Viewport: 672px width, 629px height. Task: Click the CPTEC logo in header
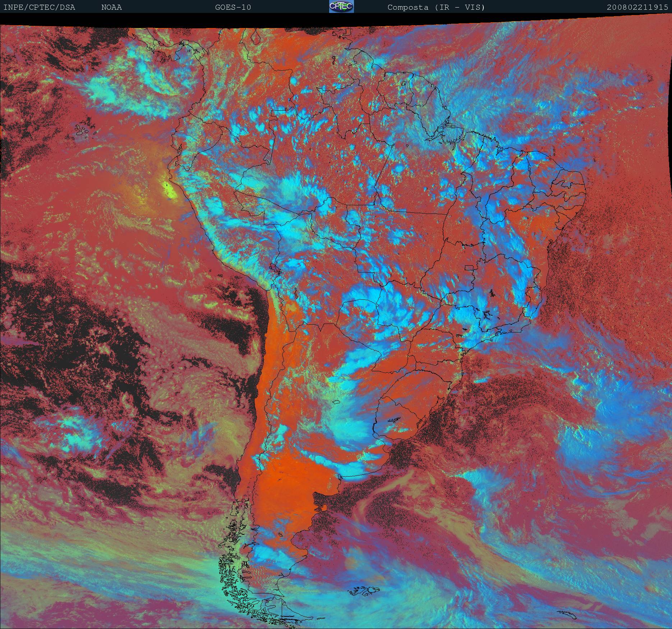(x=341, y=6)
